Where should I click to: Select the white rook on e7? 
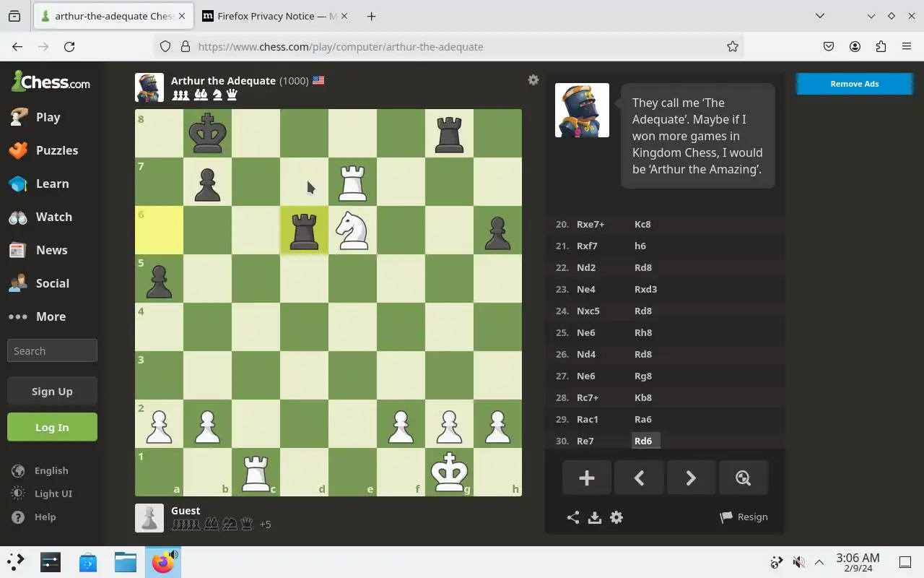click(352, 181)
